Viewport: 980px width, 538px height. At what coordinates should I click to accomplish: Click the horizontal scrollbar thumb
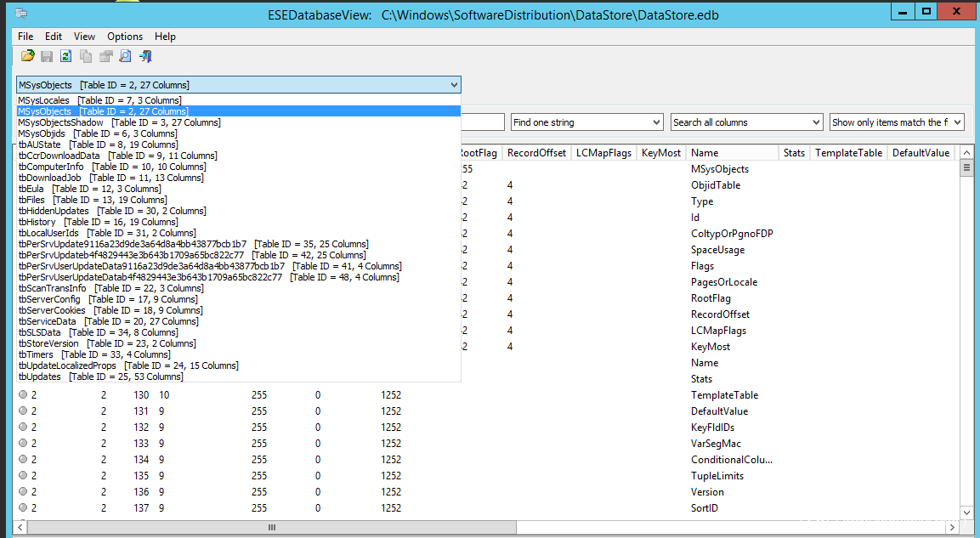[272, 528]
